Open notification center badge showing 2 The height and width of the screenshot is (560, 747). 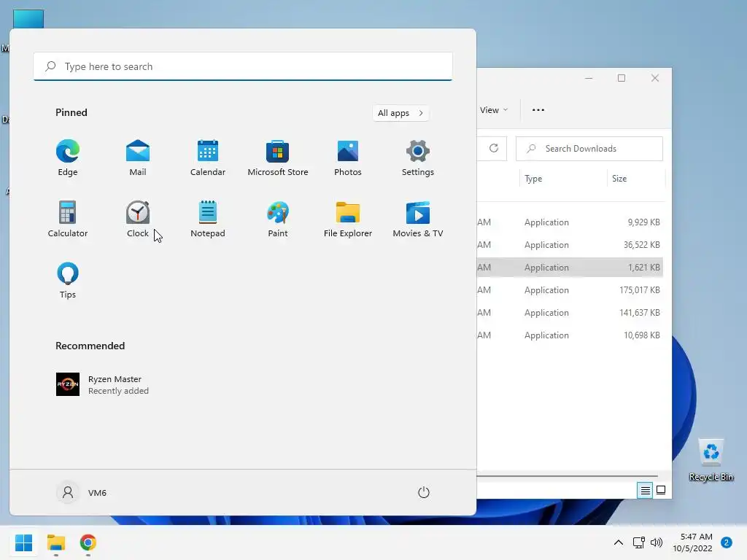coord(727,542)
